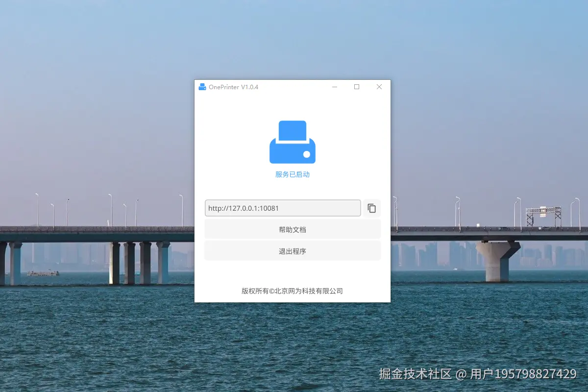Image resolution: width=588 pixels, height=392 pixels.
Task: Click the copyright 北京网为科技有限公司 text
Action: [292, 291]
